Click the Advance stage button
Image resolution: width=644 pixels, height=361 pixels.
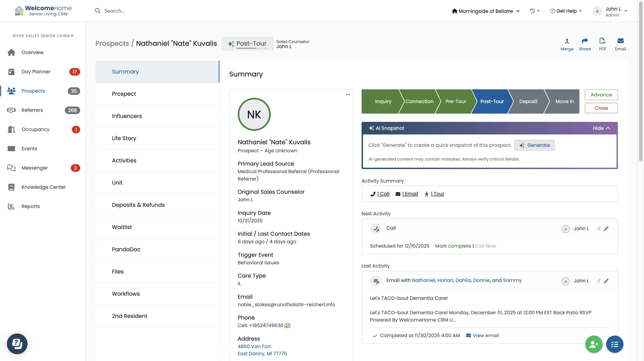click(601, 95)
